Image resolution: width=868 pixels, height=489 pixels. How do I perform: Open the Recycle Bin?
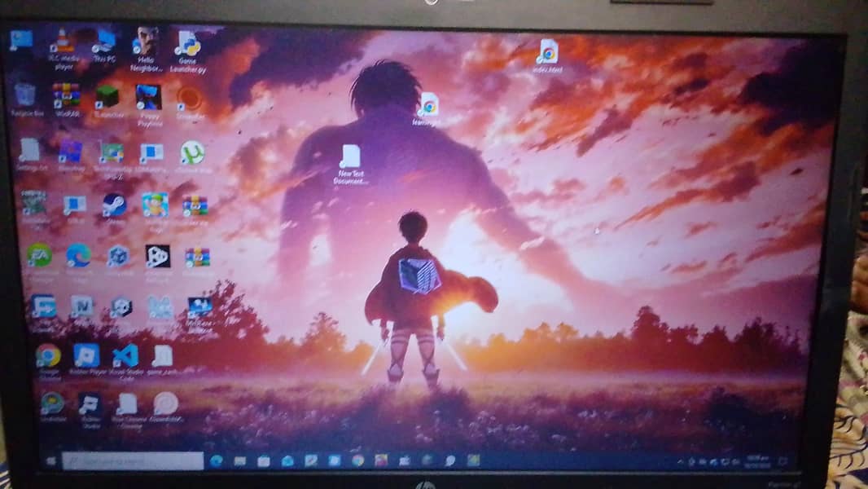[x=26, y=99]
